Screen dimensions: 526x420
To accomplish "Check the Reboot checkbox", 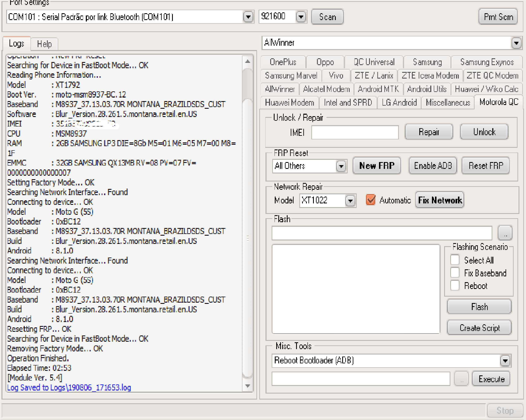I will (x=455, y=285).
